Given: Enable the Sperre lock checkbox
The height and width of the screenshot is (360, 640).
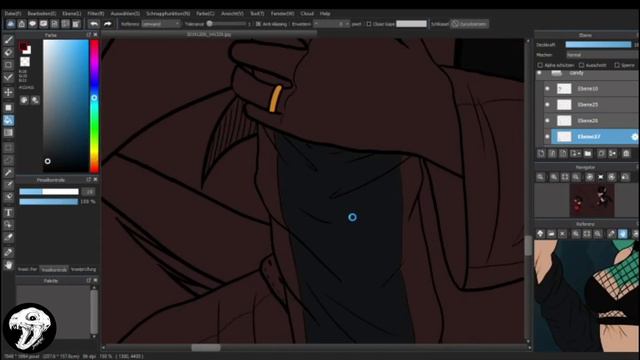Looking at the screenshot, I should pos(617,65).
